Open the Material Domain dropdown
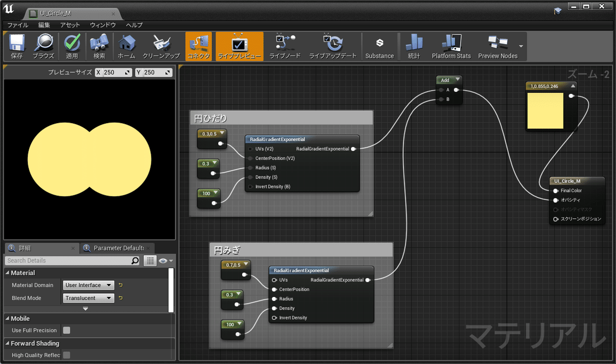616x364 pixels. (x=89, y=285)
